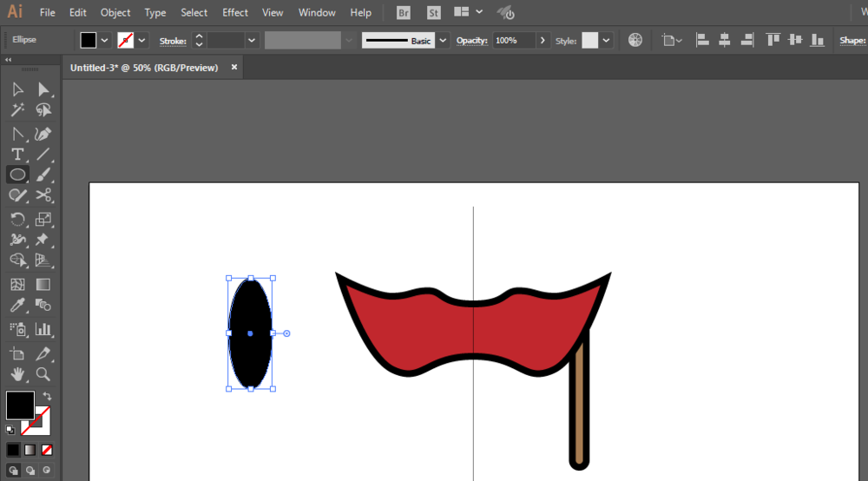
Task: Open the Effect menu
Action: (234, 13)
